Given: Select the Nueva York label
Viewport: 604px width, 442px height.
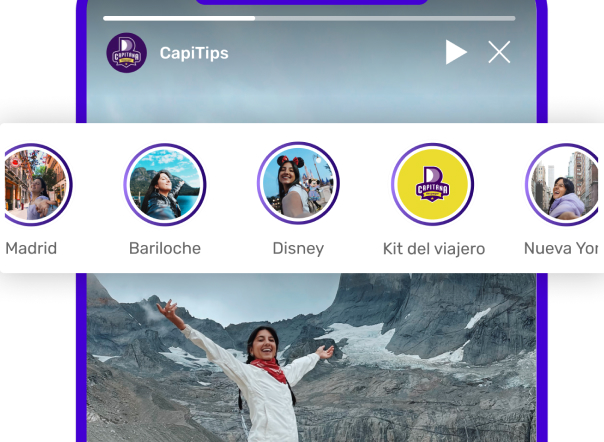Looking at the screenshot, I should [561, 248].
